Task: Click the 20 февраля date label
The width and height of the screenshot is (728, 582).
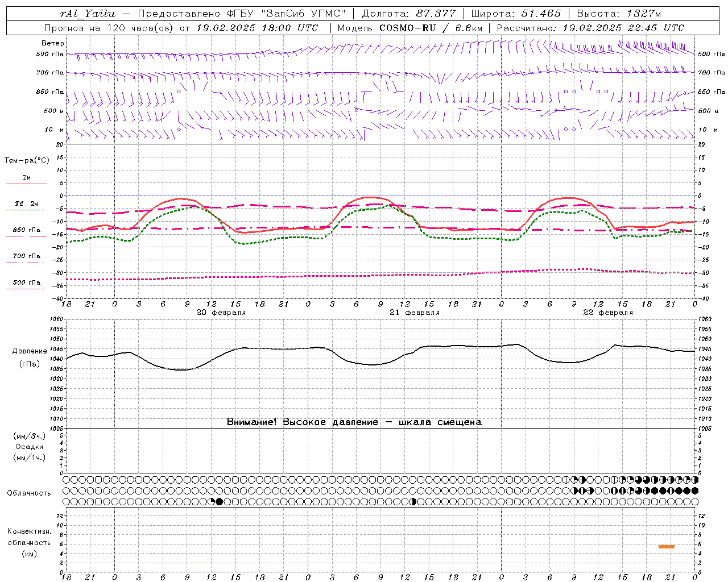Action: tap(221, 313)
